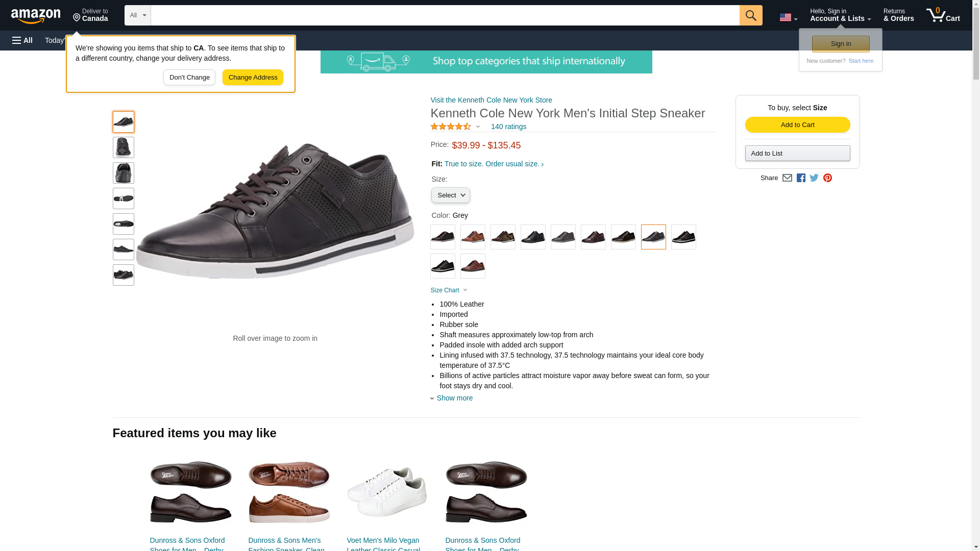
Task: Select the shoe sole view thumbnail
Action: coord(124,198)
